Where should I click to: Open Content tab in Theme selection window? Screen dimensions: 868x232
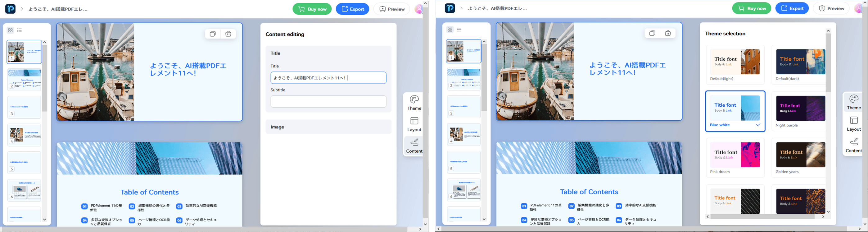click(x=854, y=145)
